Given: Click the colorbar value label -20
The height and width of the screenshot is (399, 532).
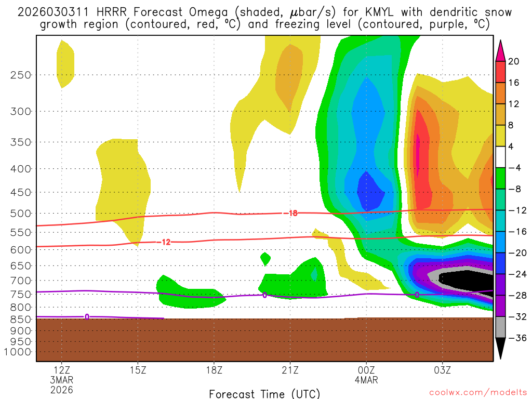Looking at the screenshot, I should (518, 253).
